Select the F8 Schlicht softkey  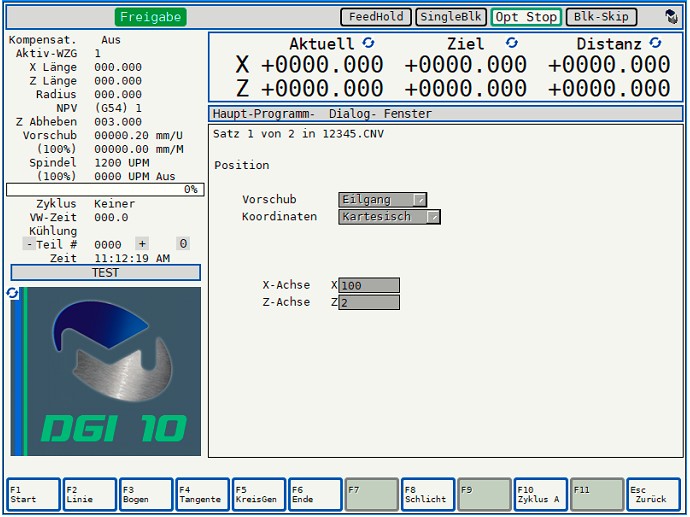point(428,495)
